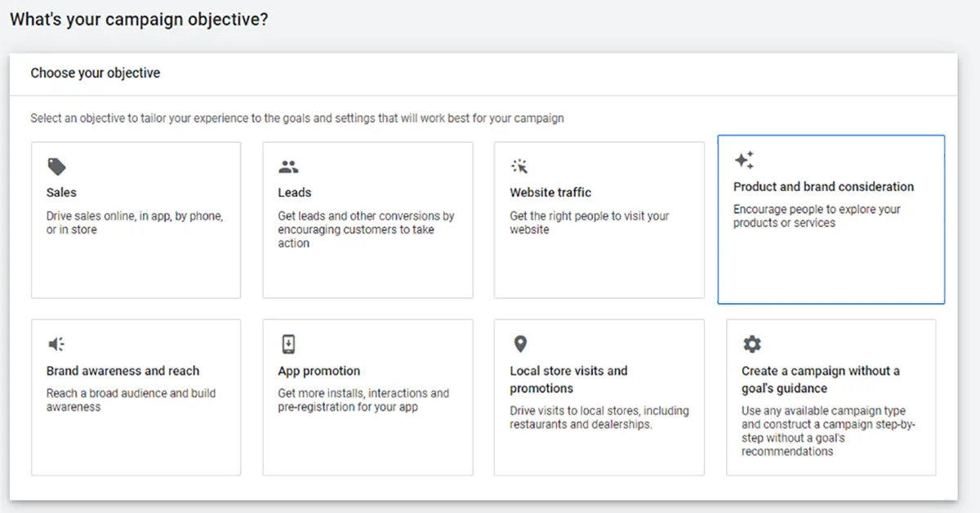The height and width of the screenshot is (513, 980).
Task: Click the Leads people icon
Action: [288, 167]
